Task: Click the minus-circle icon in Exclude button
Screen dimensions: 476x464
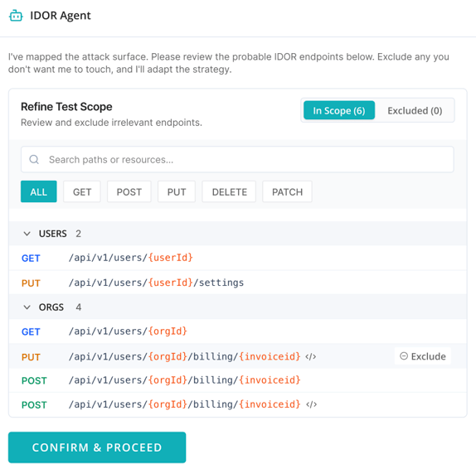Action: pos(404,356)
